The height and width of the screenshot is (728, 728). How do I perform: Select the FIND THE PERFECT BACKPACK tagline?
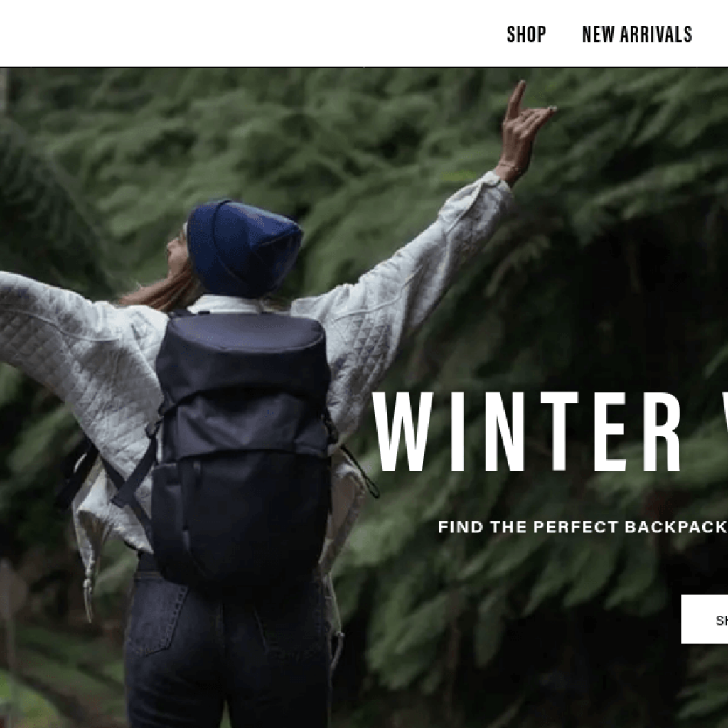tap(583, 527)
